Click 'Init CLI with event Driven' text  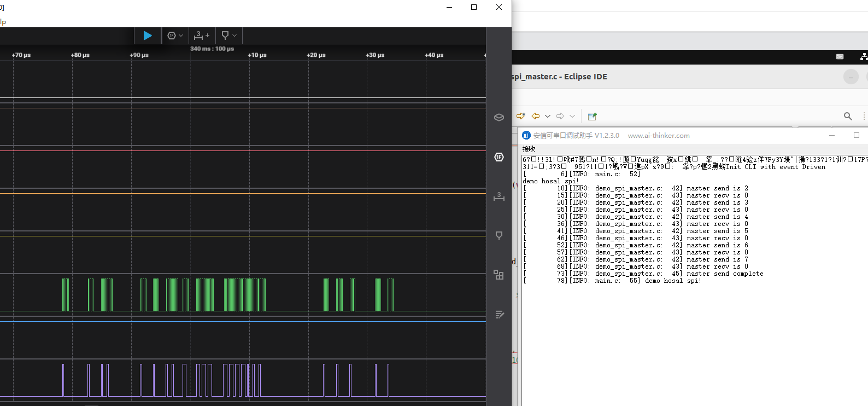tap(776, 167)
